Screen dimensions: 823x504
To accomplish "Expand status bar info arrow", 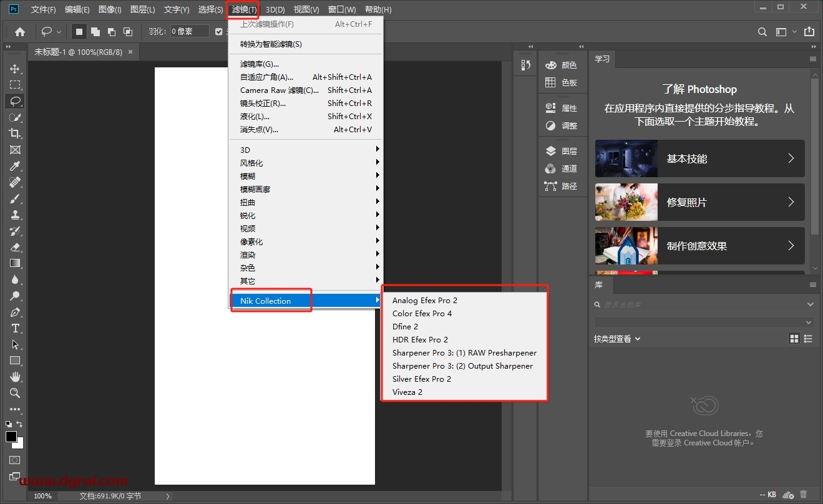I will [x=168, y=496].
